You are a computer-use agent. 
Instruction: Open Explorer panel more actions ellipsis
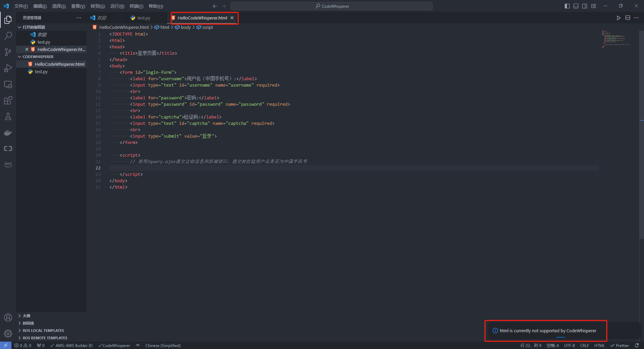(79, 18)
